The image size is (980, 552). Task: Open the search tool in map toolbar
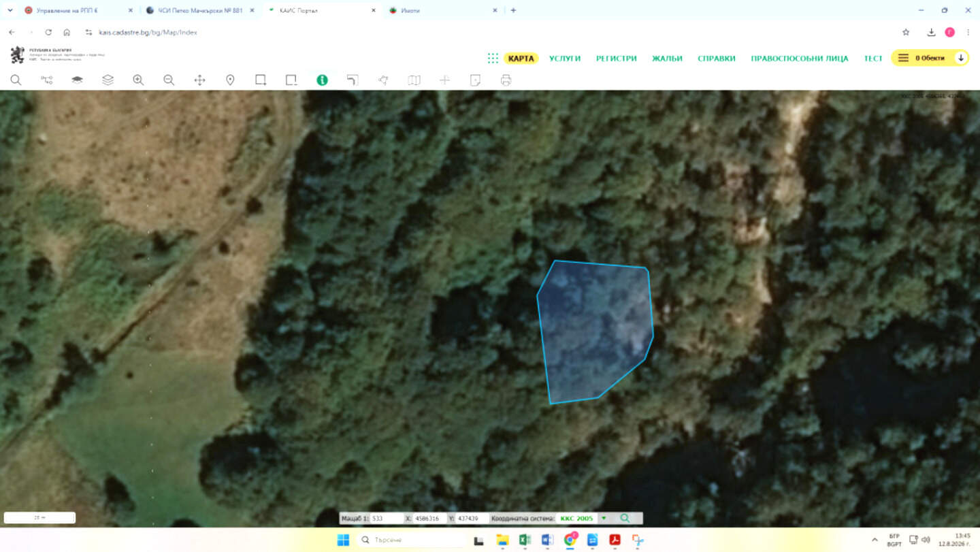click(16, 80)
